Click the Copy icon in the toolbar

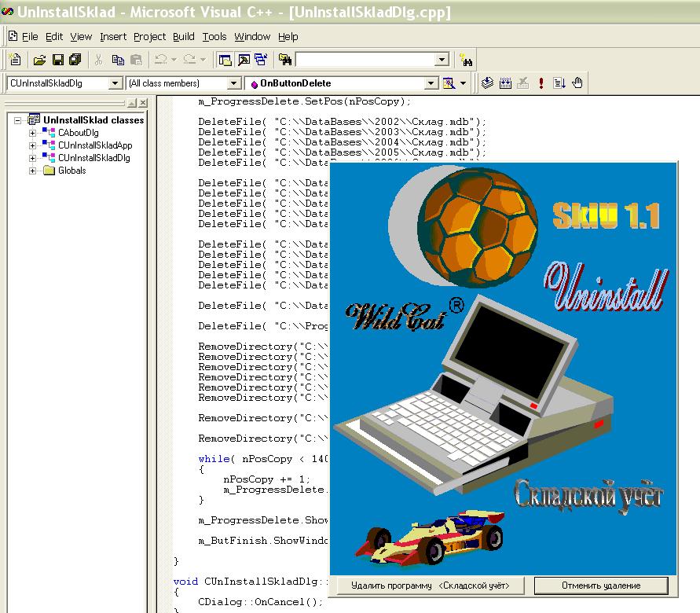(118, 60)
